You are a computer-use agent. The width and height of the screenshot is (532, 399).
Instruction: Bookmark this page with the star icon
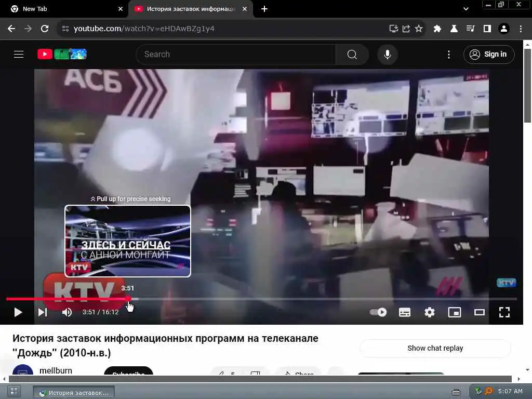(419, 29)
